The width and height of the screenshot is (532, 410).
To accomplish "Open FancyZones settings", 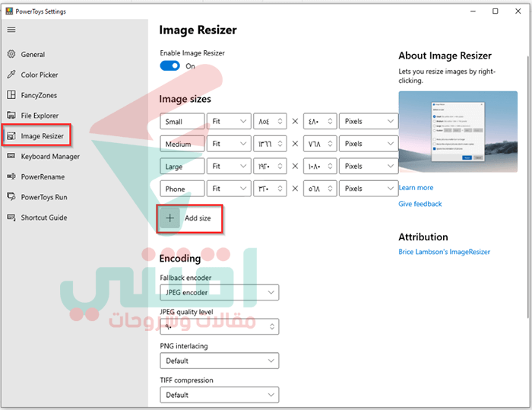I will point(39,95).
